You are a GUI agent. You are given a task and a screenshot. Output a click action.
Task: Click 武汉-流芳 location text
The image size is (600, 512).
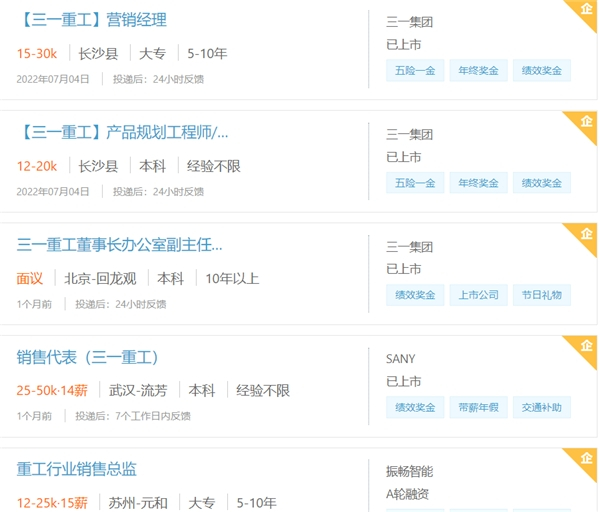point(138,391)
